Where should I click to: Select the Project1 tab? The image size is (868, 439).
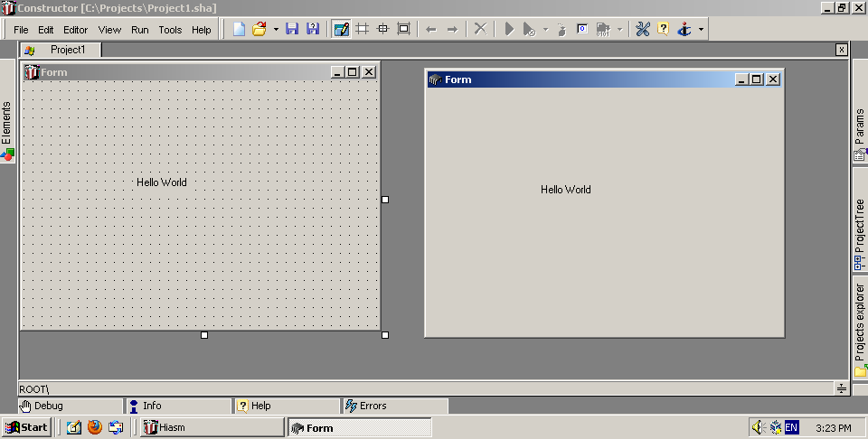pyautogui.click(x=61, y=50)
